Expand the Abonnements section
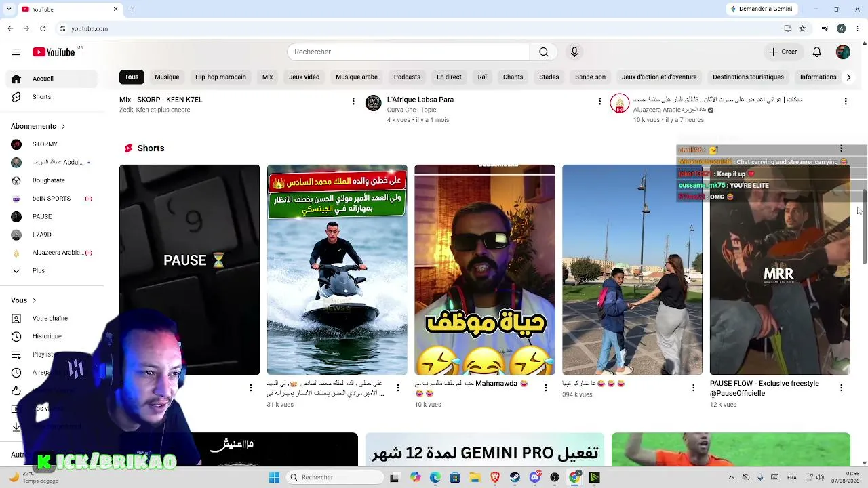The height and width of the screenshot is (488, 868). click(38, 127)
